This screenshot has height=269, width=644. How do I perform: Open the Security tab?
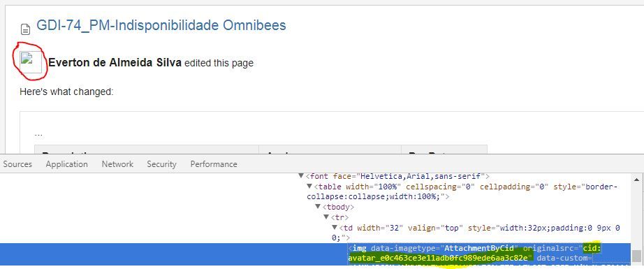coord(161,164)
